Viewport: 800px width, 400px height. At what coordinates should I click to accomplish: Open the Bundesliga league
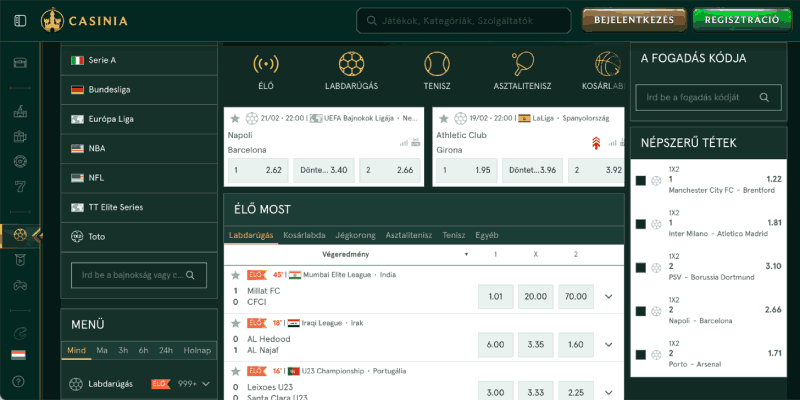click(x=139, y=90)
